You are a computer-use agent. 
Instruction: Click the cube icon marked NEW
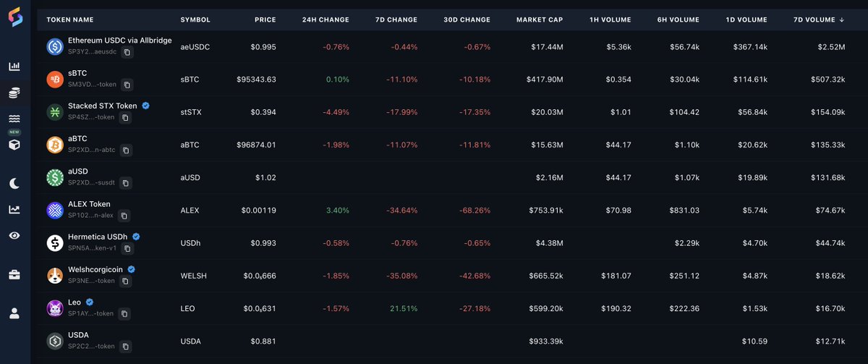(x=14, y=145)
